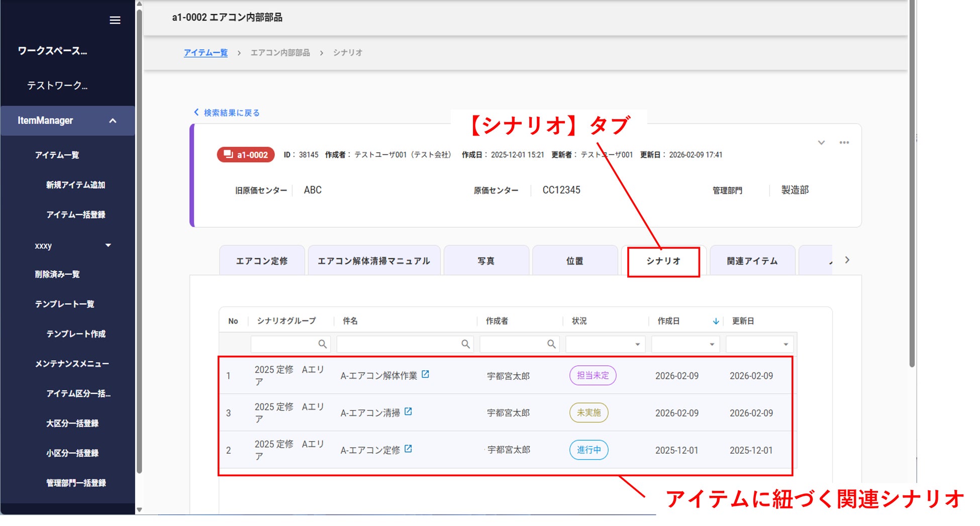Screen dimensions: 980x526
Task: Click search icon in 件名 filter
Action: (465, 344)
